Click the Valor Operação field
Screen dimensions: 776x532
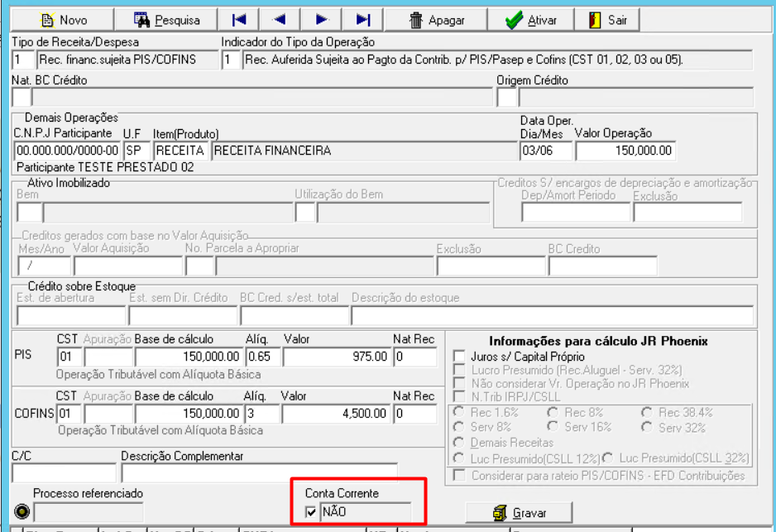[625, 151]
